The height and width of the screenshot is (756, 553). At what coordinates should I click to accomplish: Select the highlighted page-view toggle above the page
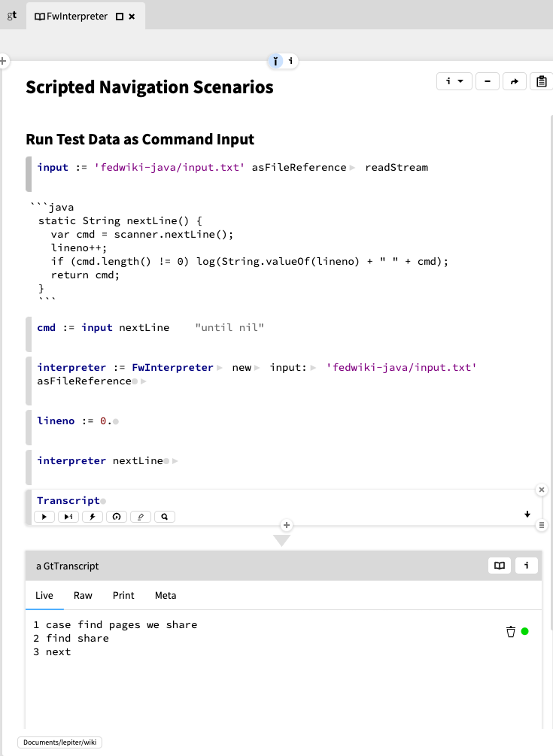(275, 61)
